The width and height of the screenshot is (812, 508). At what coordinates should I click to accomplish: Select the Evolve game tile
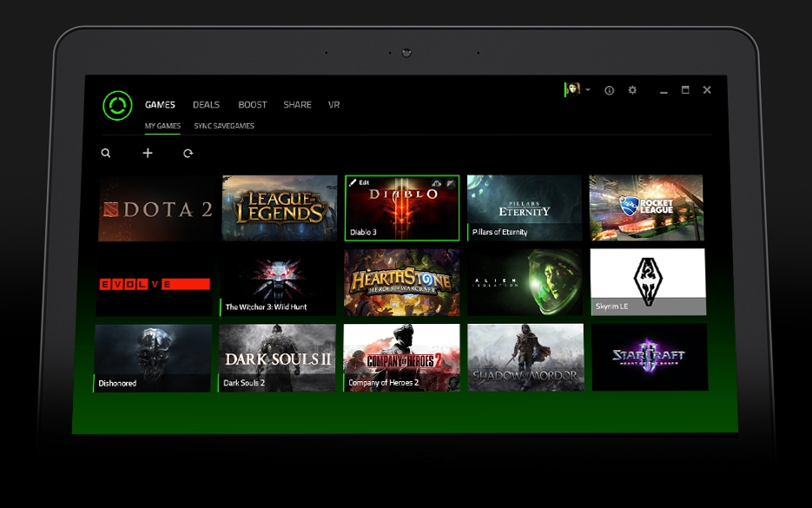[155, 283]
